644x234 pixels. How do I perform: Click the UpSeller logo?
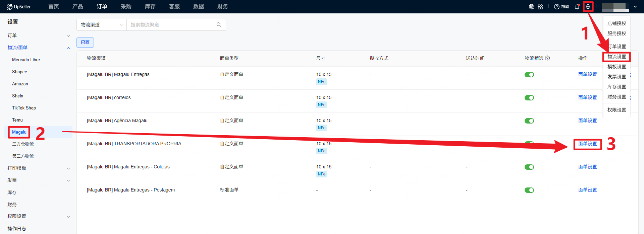click(x=19, y=7)
